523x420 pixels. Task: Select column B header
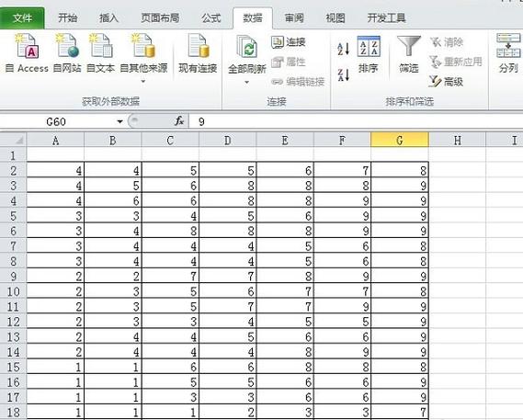[x=113, y=141]
